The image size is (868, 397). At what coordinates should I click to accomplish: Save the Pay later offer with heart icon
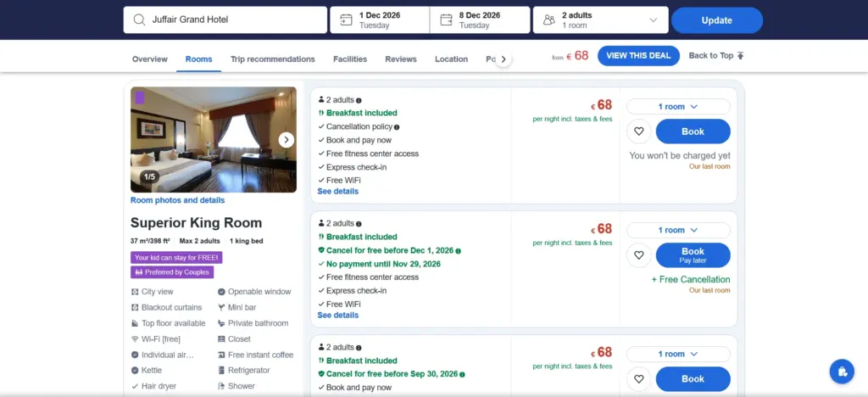click(639, 254)
